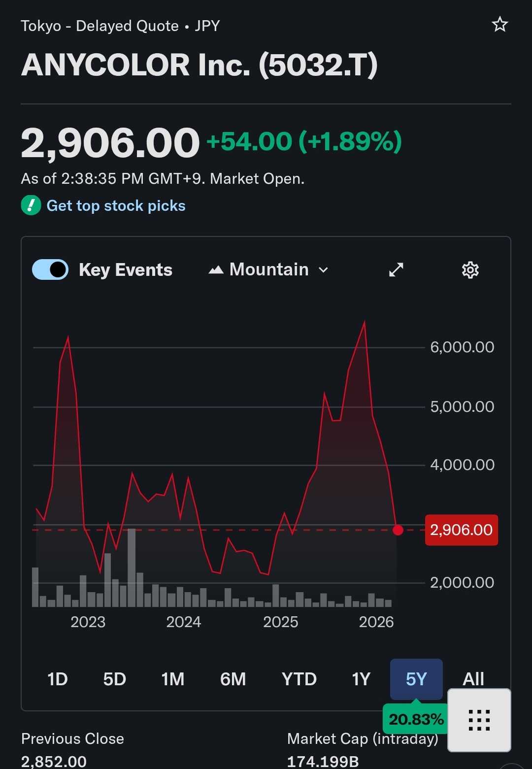Tap the 6,000.00 axis label
Screen dimensions: 532x769
pos(462,347)
